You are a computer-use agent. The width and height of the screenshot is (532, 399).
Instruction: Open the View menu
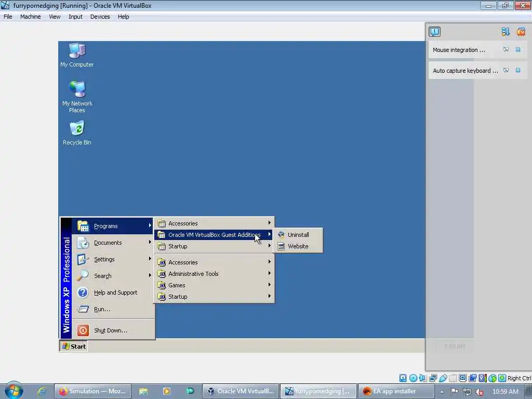click(54, 17)
